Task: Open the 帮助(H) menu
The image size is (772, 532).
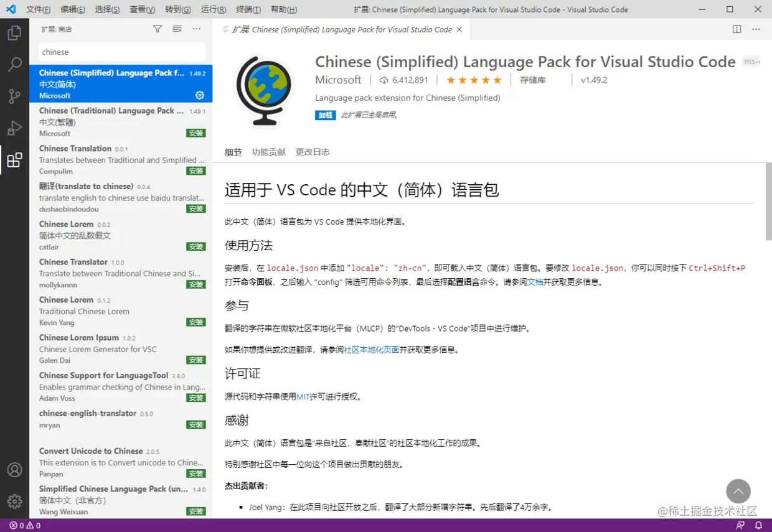Action: [284, 10]
